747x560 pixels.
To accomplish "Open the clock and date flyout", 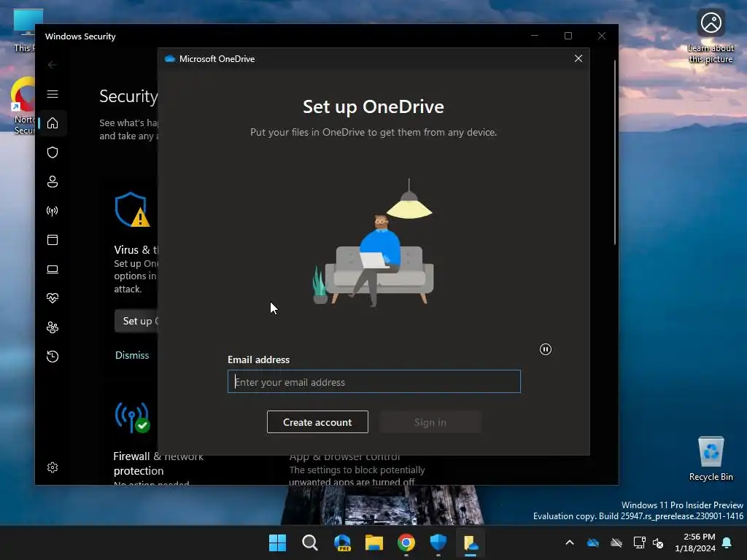I will click(x=695, y=542).
